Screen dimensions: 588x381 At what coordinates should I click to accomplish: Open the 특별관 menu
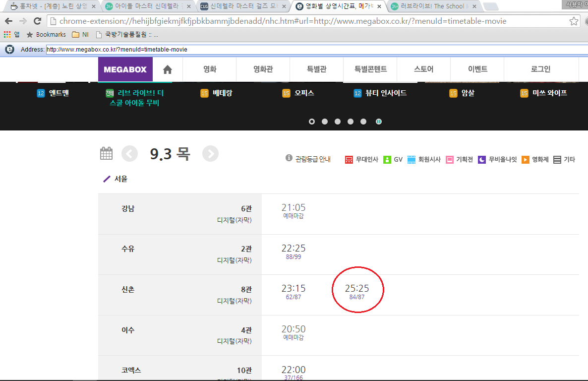(316, 69)
